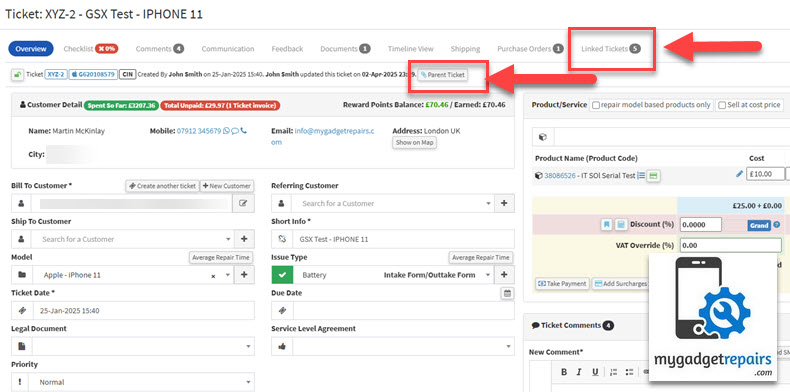This screenshot has height=392, width=790.
Task: Click the WhatsApp icon beside mobile number
Action: point(226,131)
